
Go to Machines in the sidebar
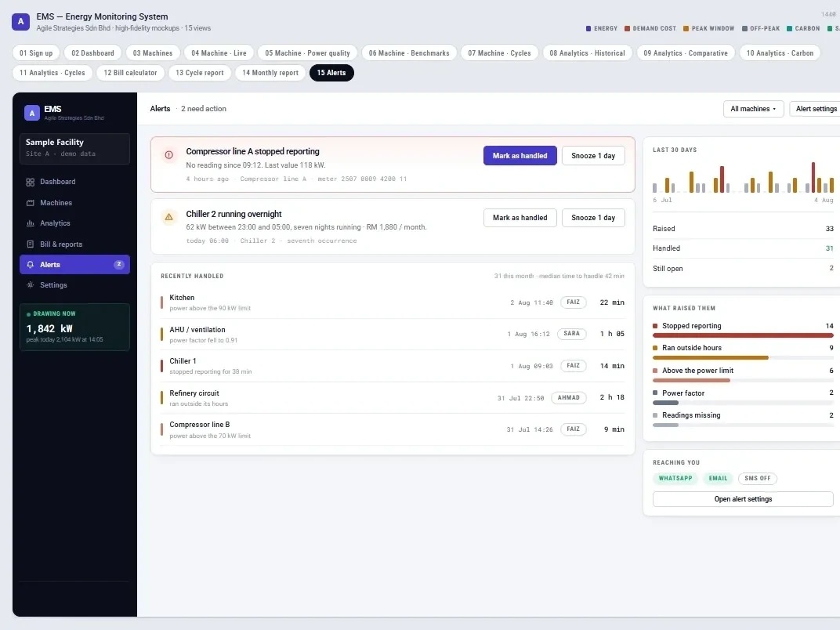74,203
